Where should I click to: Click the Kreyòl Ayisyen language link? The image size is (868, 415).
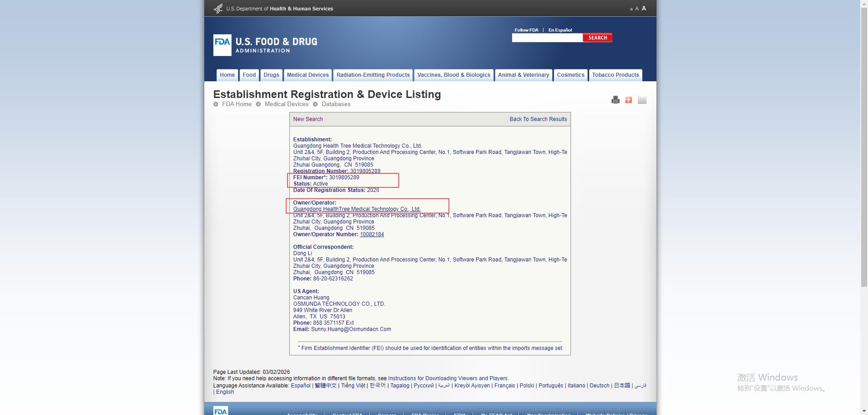pyautogui.click(x=472, y=386)
